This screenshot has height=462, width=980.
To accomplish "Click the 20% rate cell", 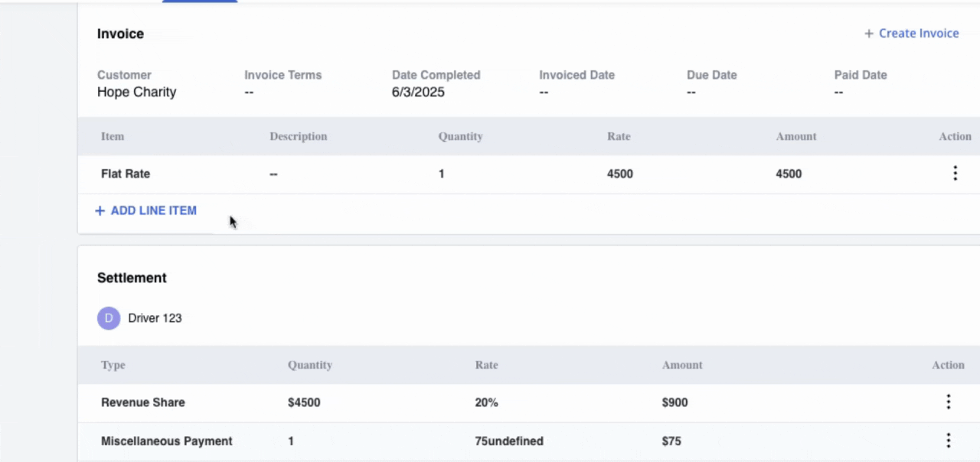I will coord(486,402).
